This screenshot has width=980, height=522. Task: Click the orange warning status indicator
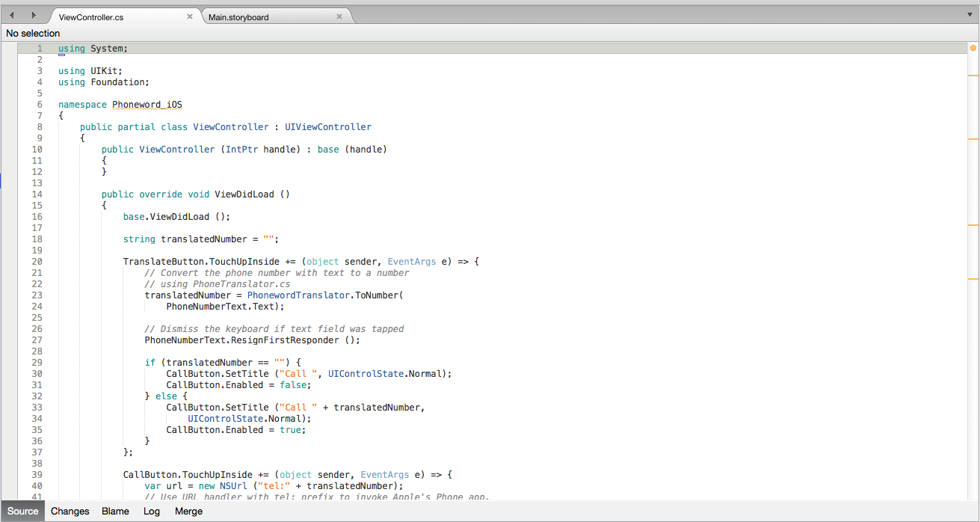973,49
